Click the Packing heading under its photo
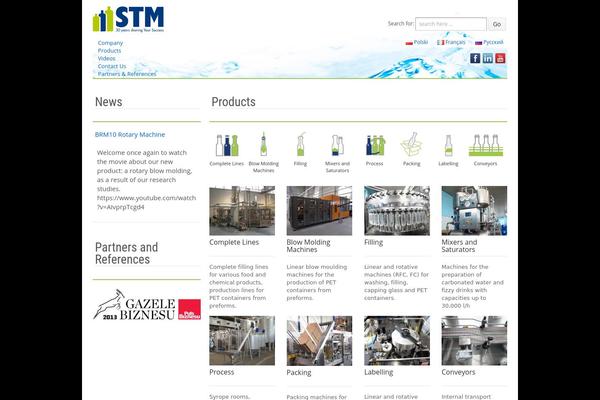 click(299, 372)
